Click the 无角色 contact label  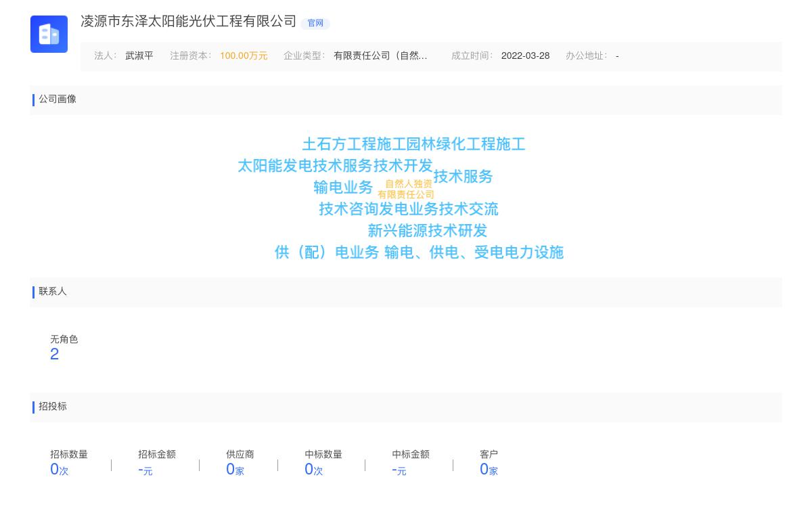click(x=64, y=340)
